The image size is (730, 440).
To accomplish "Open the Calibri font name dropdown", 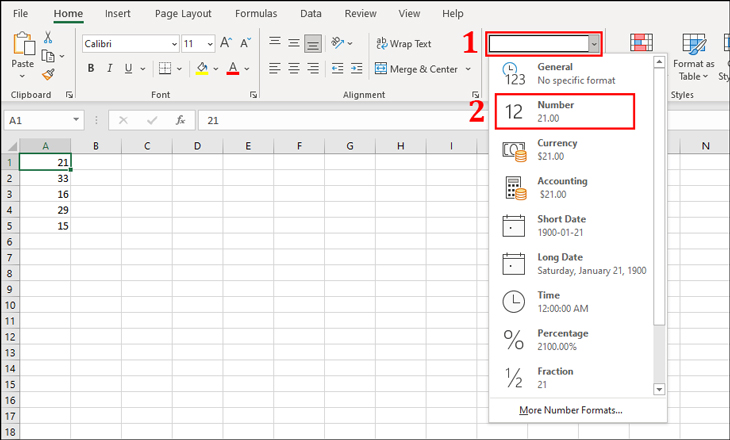I will [174, 44].
